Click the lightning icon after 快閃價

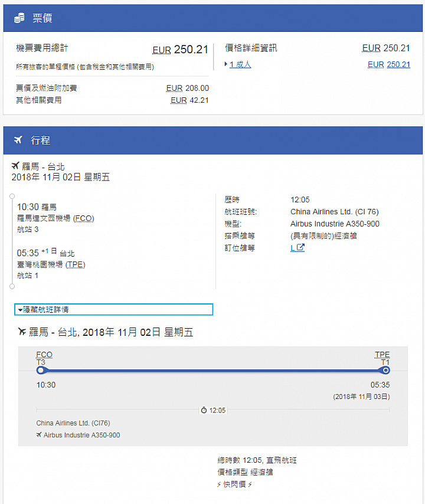250,484
